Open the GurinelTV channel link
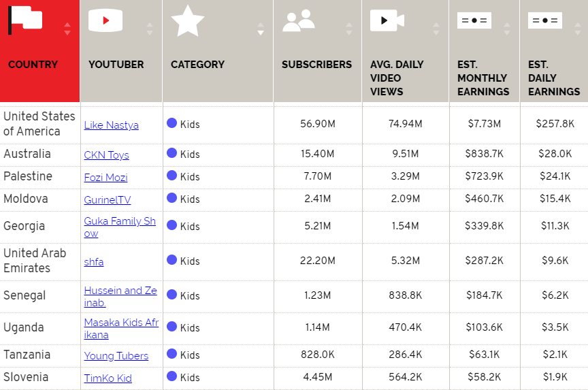 [108, 200]
